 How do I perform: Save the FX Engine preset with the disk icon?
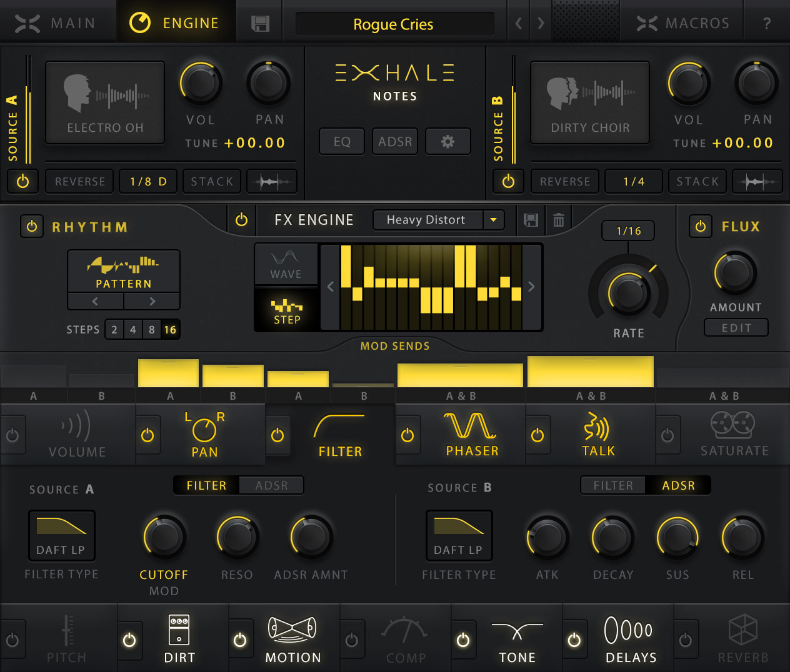530,220
